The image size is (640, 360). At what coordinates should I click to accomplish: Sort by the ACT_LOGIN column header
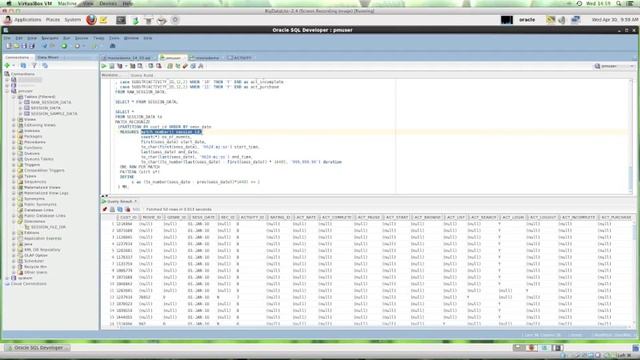pyautogui.click(x=513, y=218)
